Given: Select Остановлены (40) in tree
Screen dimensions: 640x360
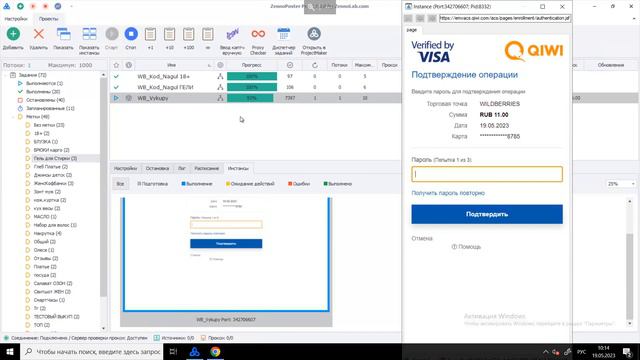Looking at the screenshot, I should point(45,100).
